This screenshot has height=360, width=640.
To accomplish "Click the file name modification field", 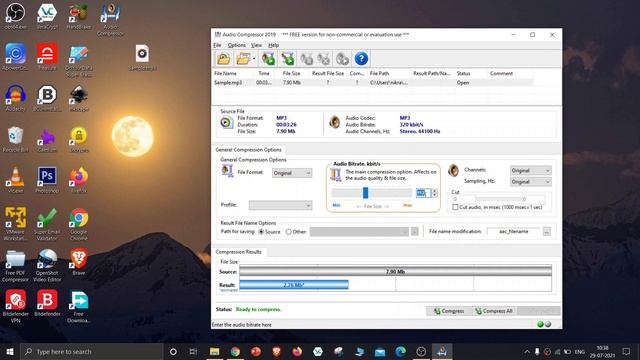I will pos(513,231).
